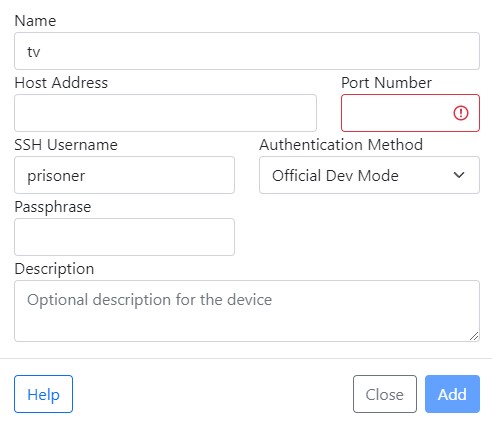Open the Help button
This screenshot has width=492, height=425.
(43, 394)
